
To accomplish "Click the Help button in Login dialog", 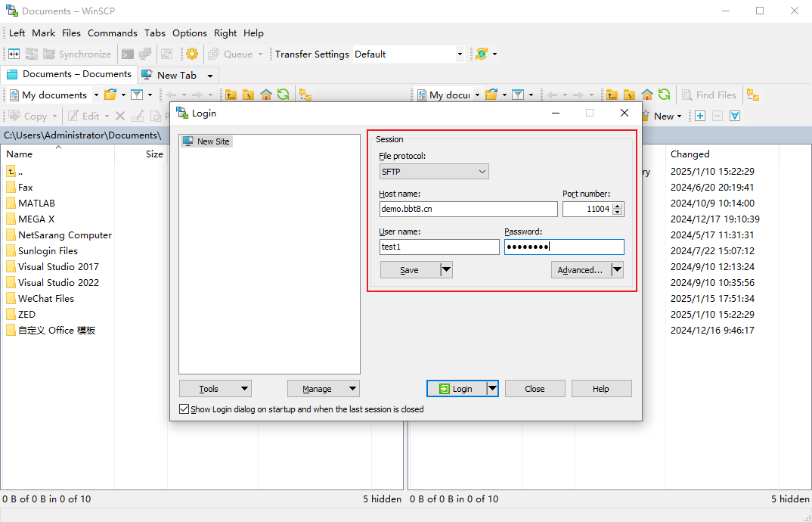I will tap(601, 389).
